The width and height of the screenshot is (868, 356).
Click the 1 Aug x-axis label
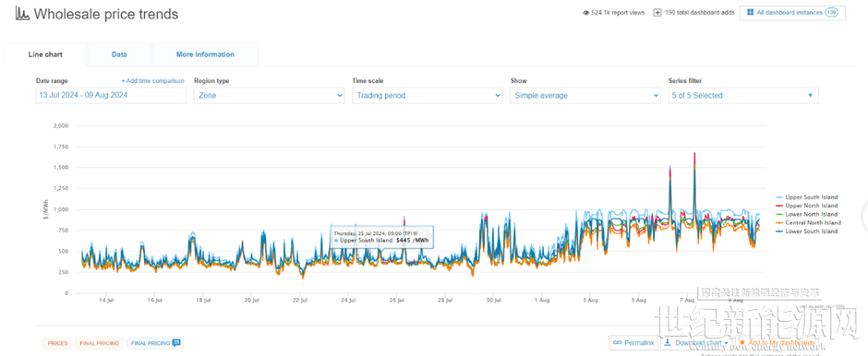pyautogui.click(x=543, y=301)
